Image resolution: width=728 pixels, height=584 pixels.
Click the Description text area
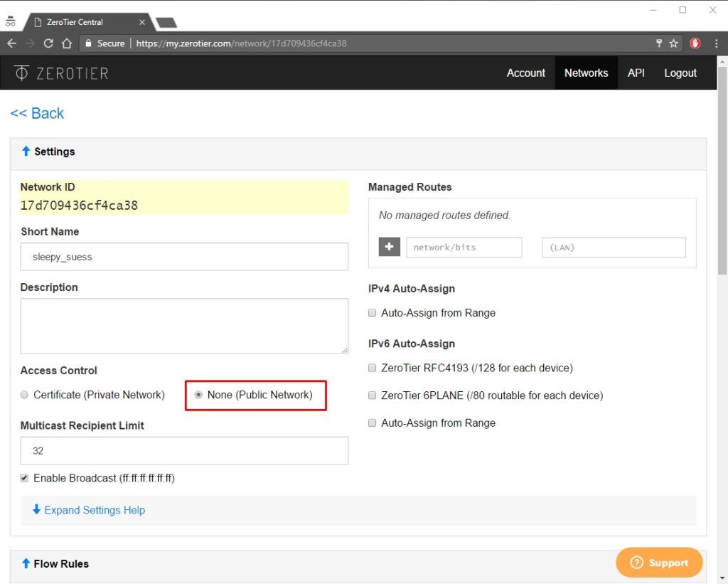click(184, 326)
